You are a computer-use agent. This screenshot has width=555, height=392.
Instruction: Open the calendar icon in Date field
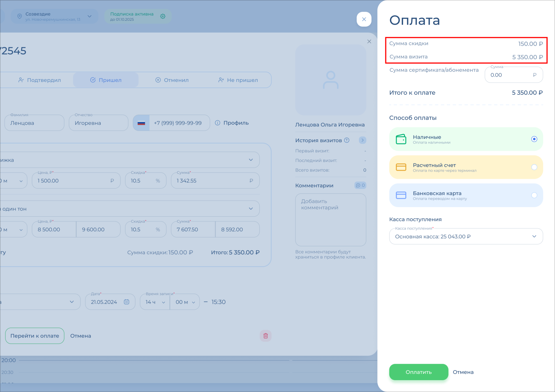point(127,302)
